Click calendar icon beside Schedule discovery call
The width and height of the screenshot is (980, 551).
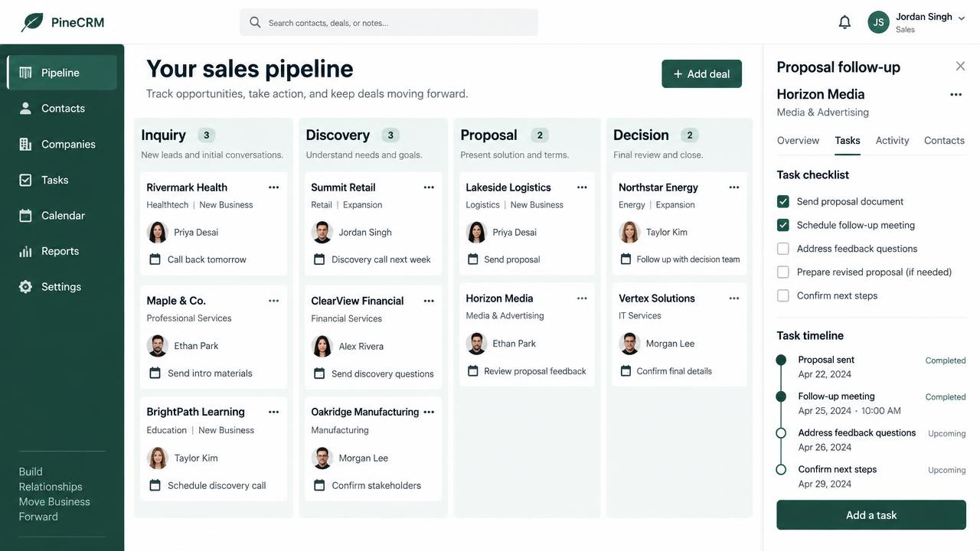tap(155, 485)
